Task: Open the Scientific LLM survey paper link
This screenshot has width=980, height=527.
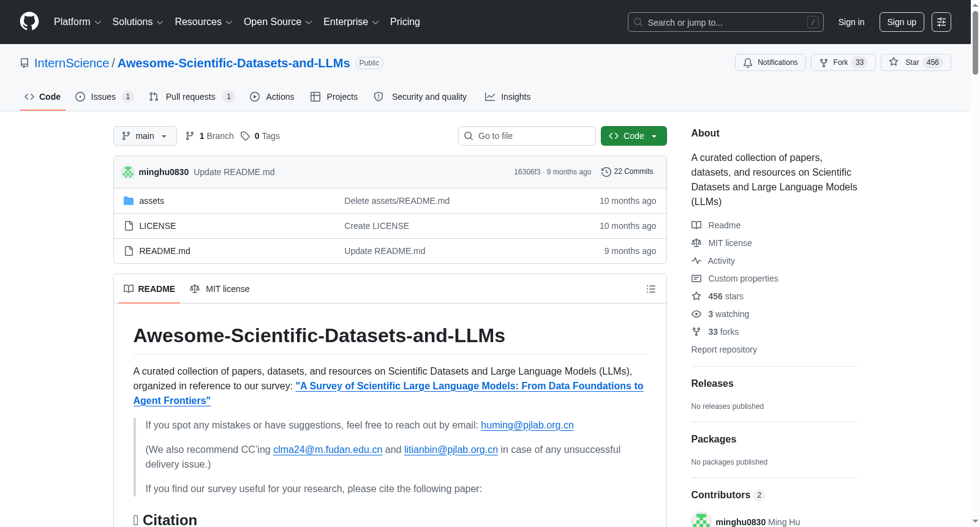Action: [388, 393]
